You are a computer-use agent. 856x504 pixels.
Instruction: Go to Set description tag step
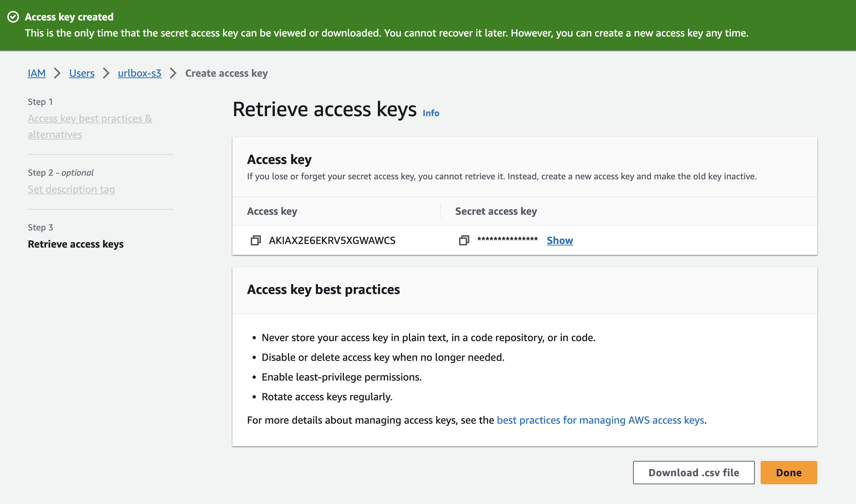pyautogui.click(x=71, y=189)
